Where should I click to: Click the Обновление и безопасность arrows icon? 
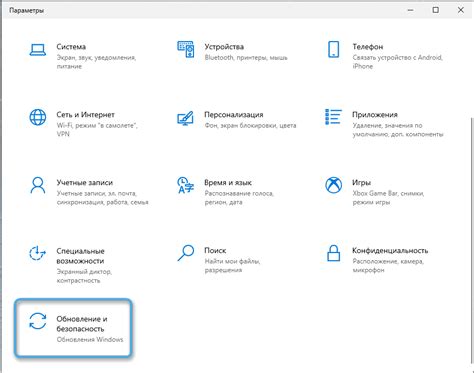(38, 321)
